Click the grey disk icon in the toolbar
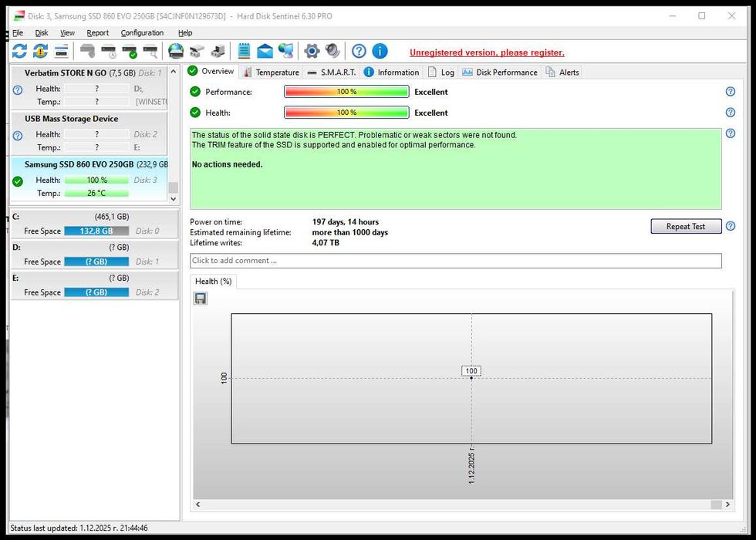Screen dimensions: 756x540 pos(88,51)
